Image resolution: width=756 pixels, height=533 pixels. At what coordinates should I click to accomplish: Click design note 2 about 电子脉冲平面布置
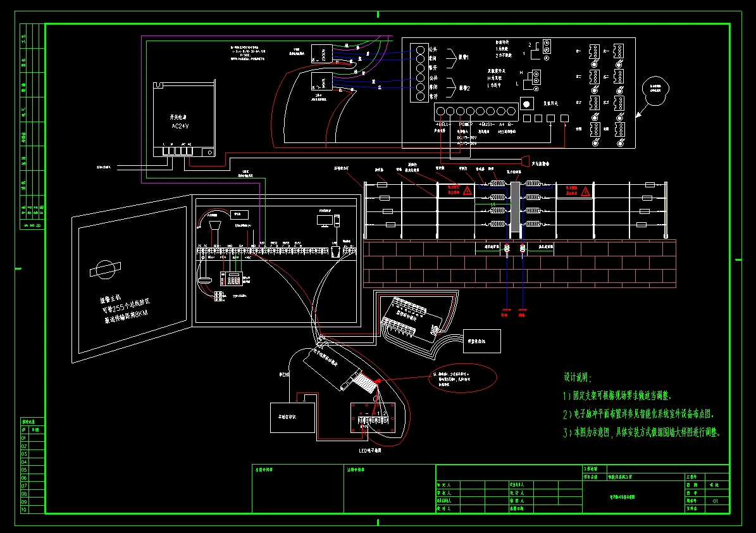[x=638, y=414]
